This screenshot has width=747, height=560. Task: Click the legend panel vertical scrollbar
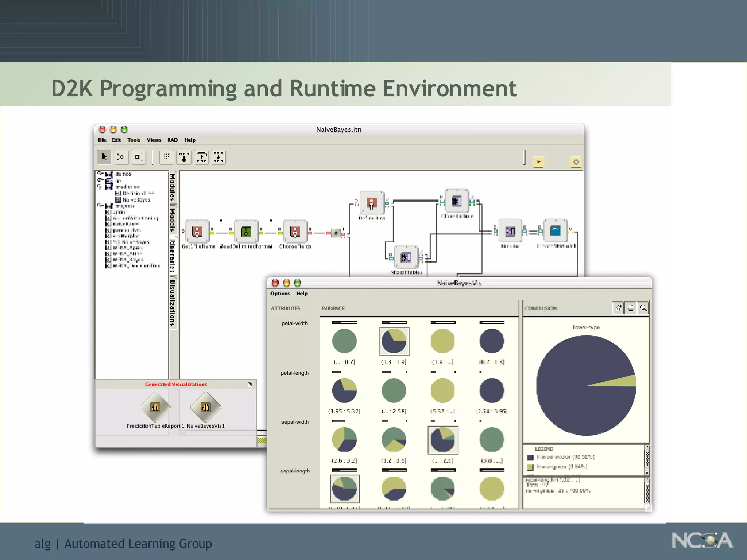647,459
